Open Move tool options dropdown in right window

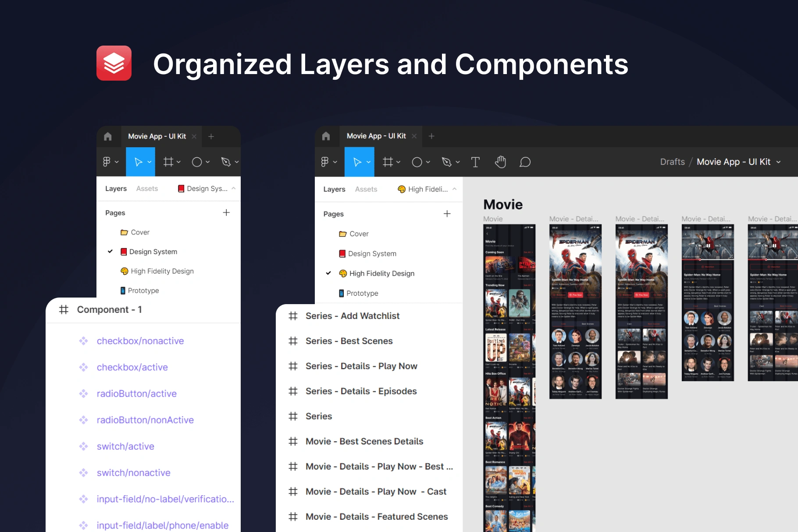click(x=368, y=162)
